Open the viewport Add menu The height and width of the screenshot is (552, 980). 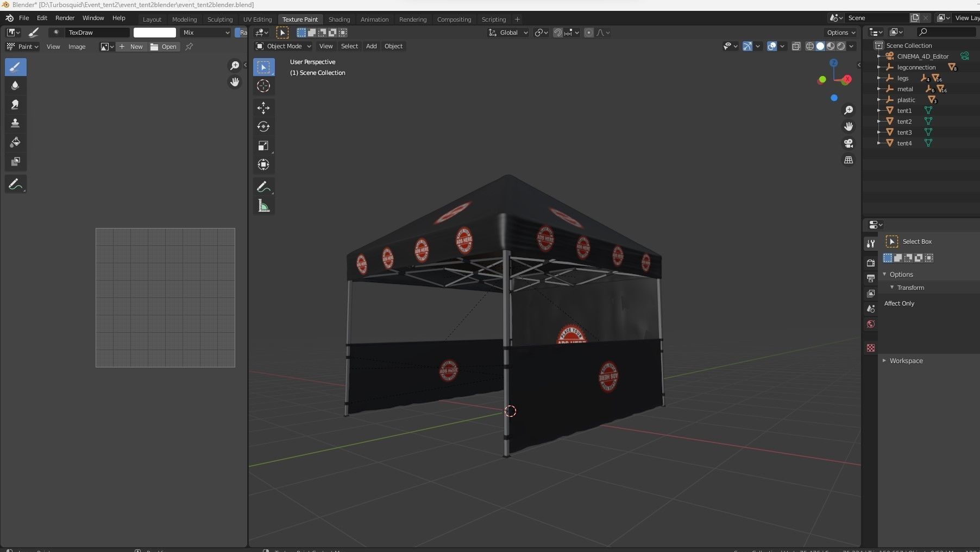coord(371,46)
